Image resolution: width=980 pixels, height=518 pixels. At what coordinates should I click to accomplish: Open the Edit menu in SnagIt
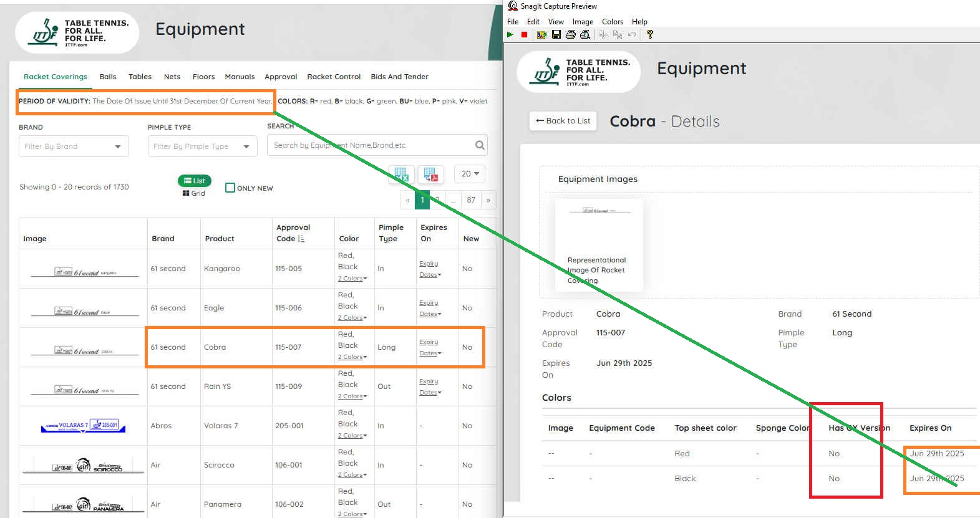point(533,21)
